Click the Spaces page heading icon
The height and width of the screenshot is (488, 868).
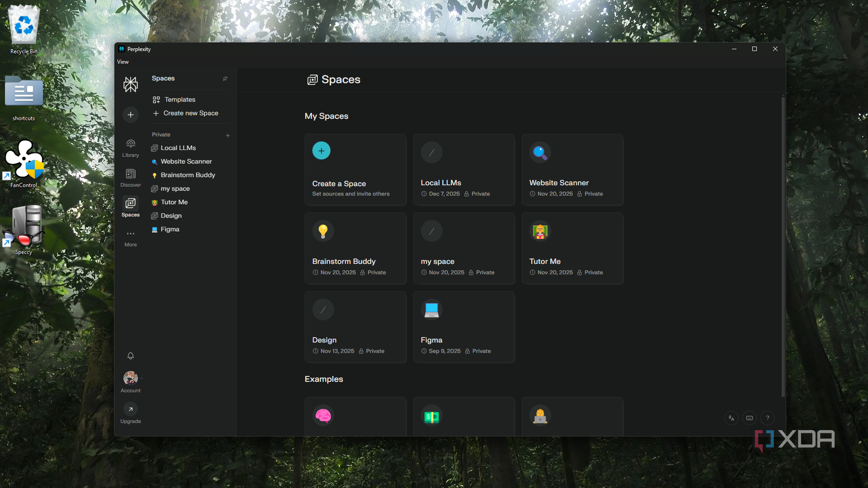point(312,79)
